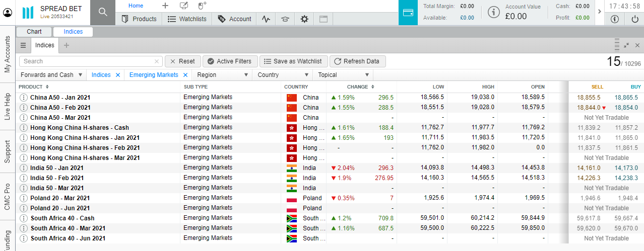Click the magnifier search button in header
This screenshot has height=251, width=644.
(103, 13)
